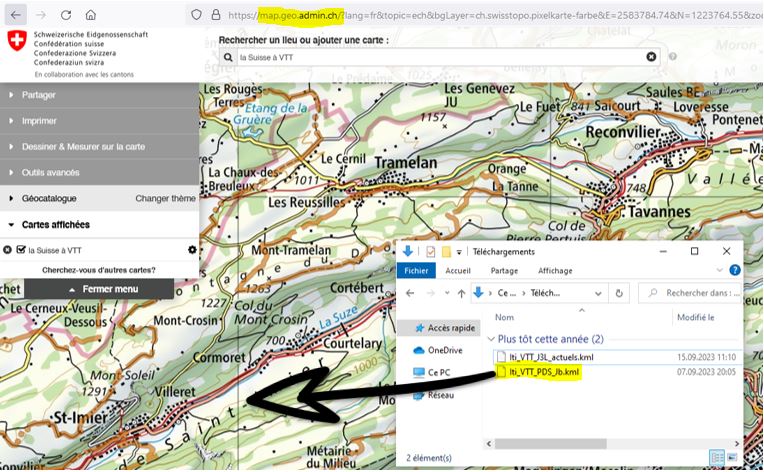Click 'Téléch...' breadcrumb in Explorer path

545,293
